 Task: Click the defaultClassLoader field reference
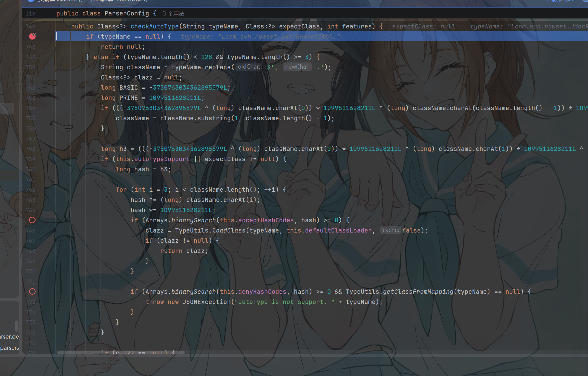(338, 230)
